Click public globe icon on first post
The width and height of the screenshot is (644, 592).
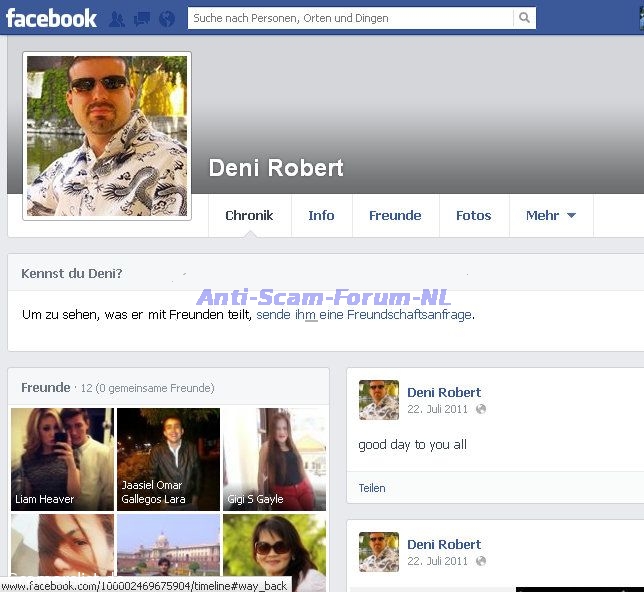point(481,409)
